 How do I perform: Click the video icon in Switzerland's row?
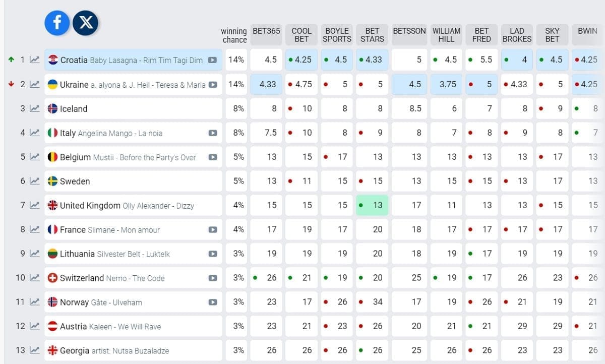[213, 278]
